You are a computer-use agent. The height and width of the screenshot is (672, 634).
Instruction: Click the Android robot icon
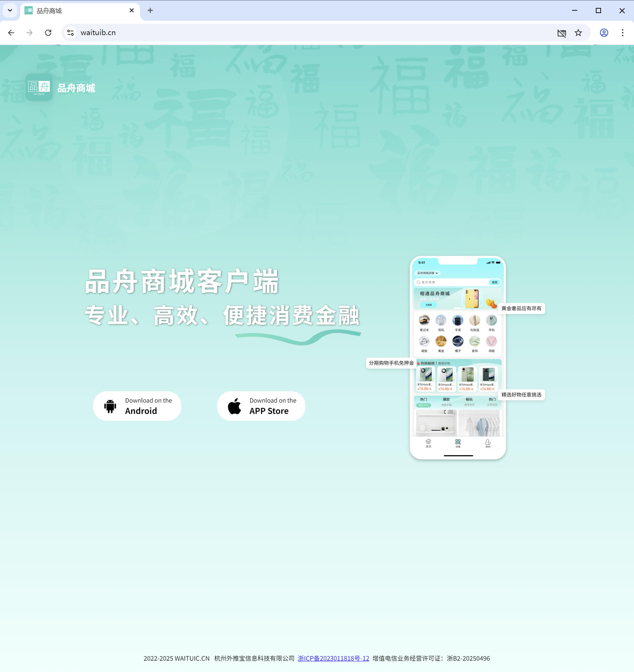110,406
